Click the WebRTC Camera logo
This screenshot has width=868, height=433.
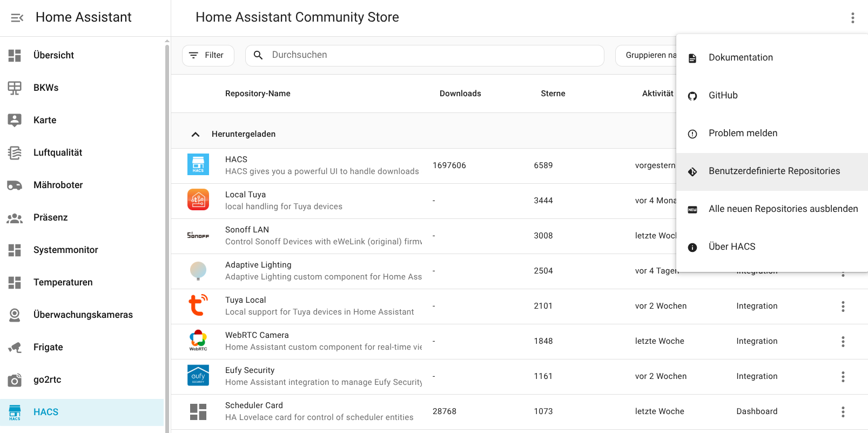198,341
